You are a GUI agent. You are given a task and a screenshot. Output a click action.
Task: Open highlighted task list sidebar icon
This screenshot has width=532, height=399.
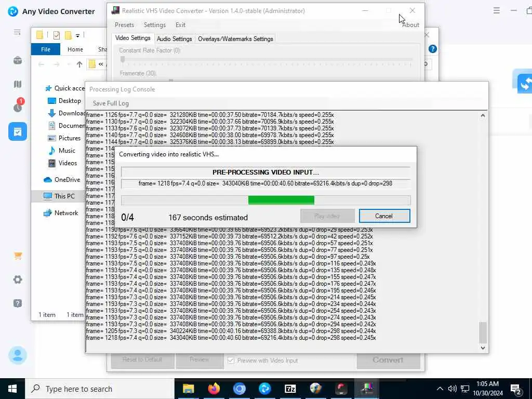click(x=18, y=131)
